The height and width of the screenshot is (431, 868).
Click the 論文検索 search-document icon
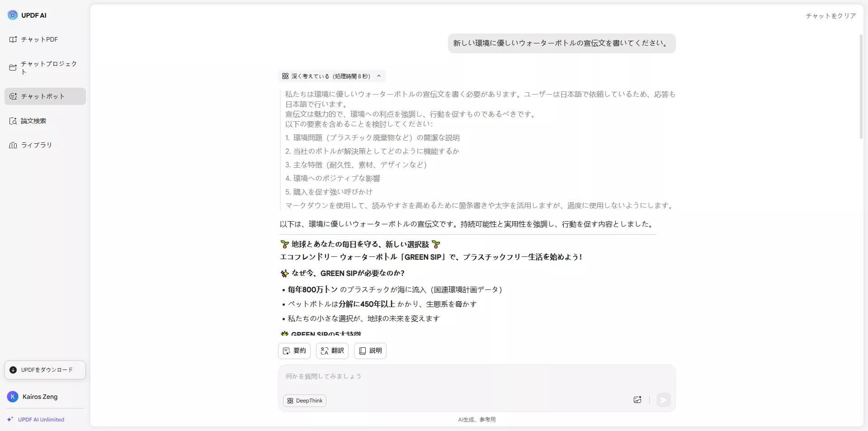click(x=13, y=121)
